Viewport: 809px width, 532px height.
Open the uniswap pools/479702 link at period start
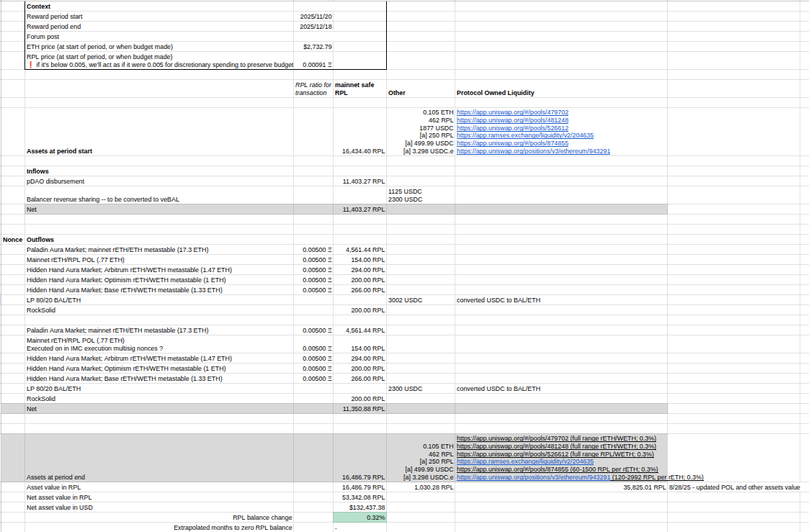[x=512, y=112]
